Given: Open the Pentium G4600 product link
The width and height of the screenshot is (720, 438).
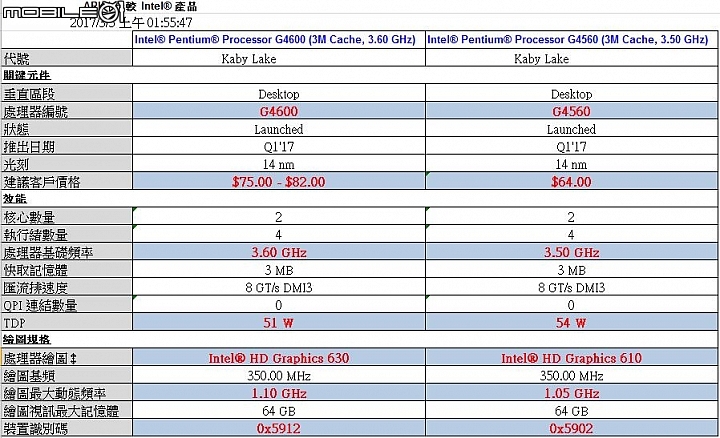Looking at the screenshot, I should click(275, 39).
